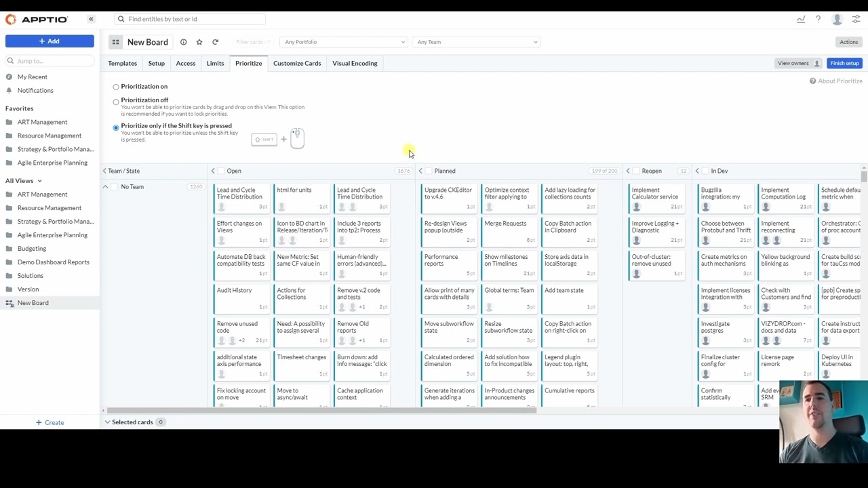Star New Board as favorite
The image size is (868, 488).
point(199,42)
